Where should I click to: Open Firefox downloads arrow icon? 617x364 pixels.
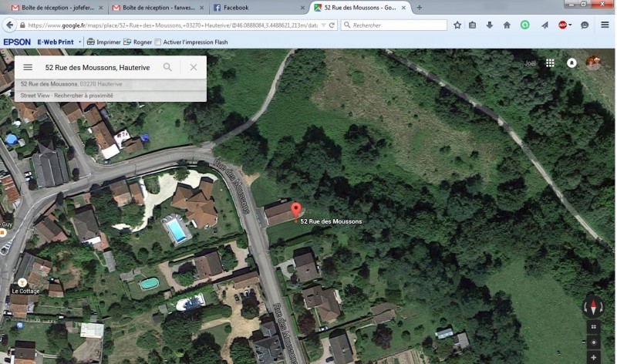pyautogui.click(x=490, y=25)
